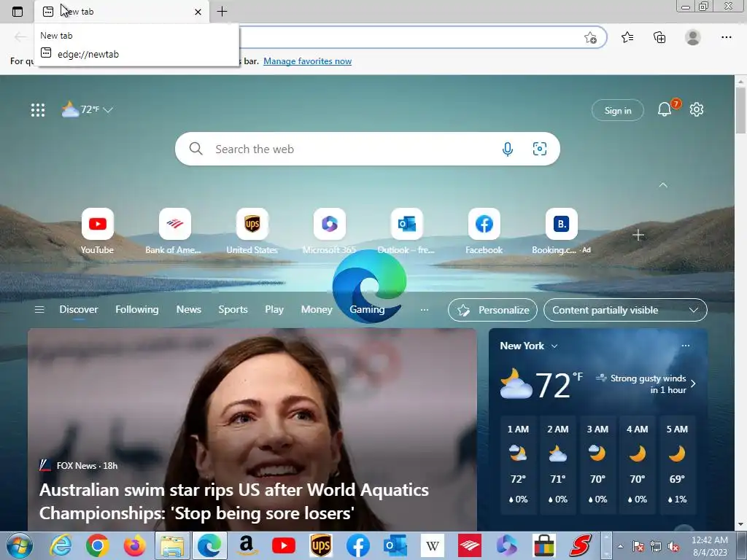
Task: Open the notifications bell icon
Action: click(665, 109)
